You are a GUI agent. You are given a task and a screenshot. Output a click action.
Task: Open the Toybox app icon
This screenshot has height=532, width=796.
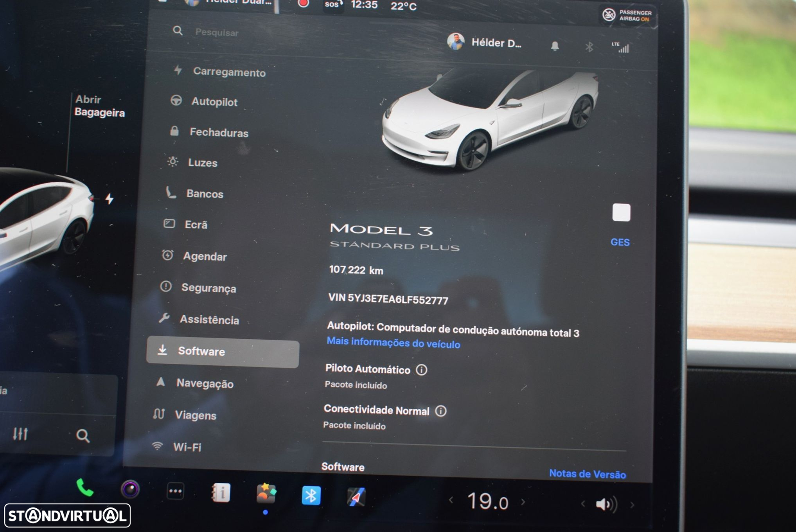coord(266,493)
